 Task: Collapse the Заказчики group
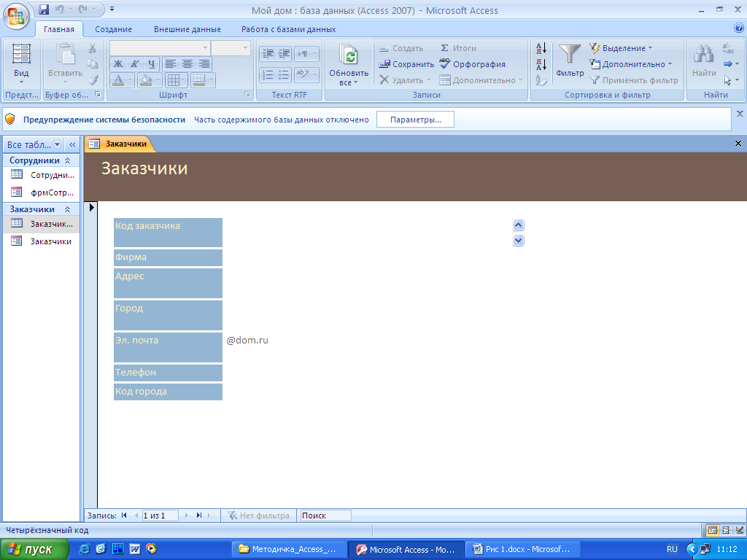[68, 209]
